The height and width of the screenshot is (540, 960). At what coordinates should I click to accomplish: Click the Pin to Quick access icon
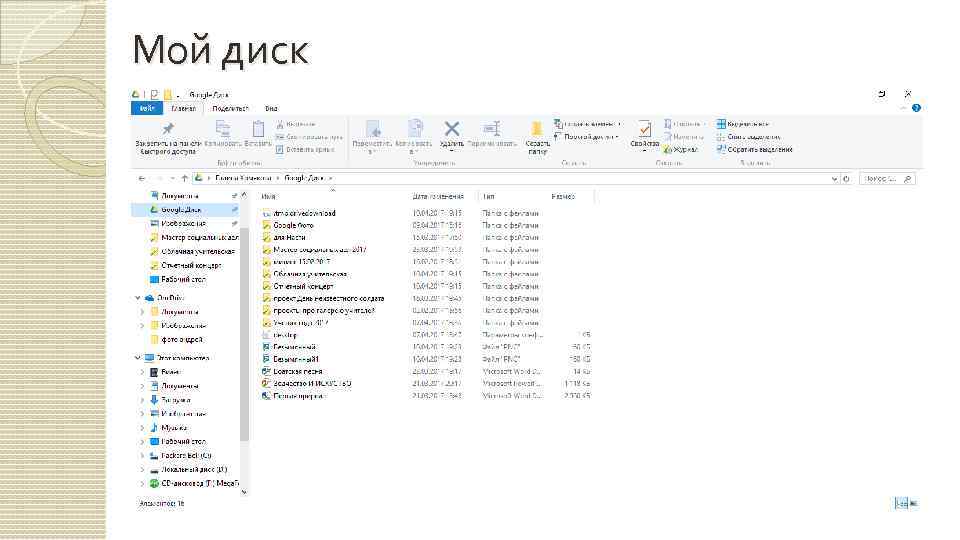[168, 129]
